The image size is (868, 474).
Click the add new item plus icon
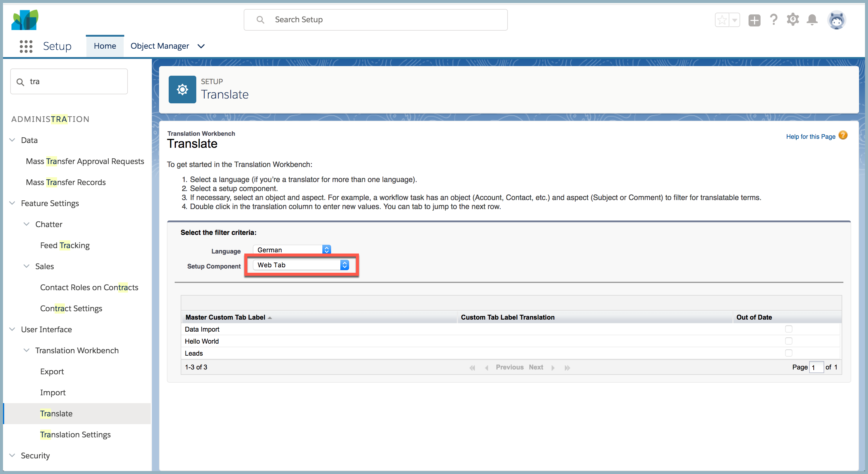pyautogui.click(x=754, y=19)
